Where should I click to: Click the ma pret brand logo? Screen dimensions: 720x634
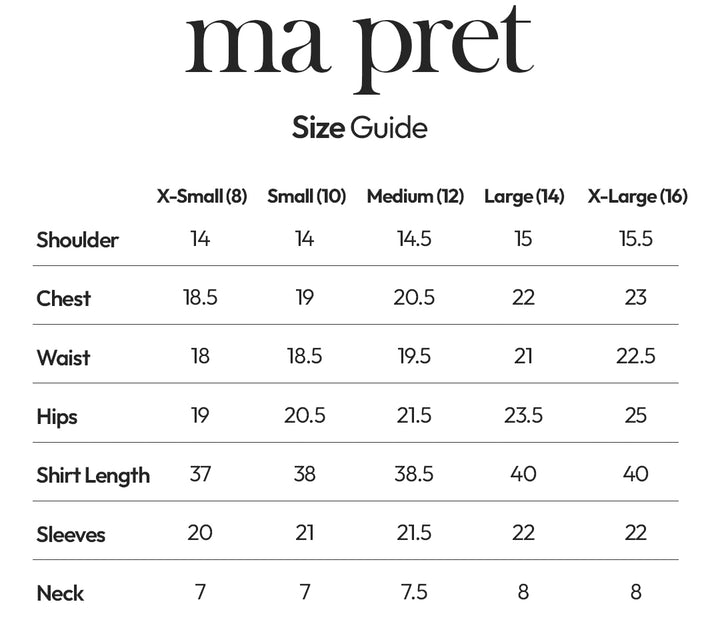tap(359, 47)
